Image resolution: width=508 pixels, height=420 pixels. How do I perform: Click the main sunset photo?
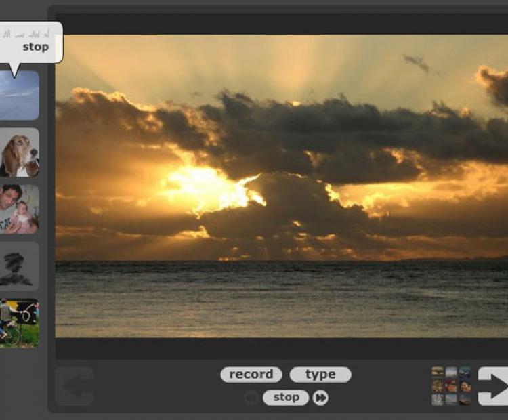point(281,186)
